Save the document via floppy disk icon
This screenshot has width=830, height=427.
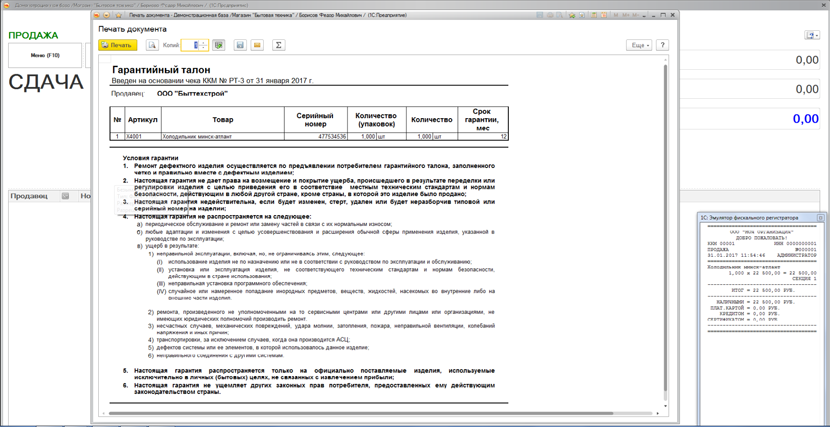[240, 45]
